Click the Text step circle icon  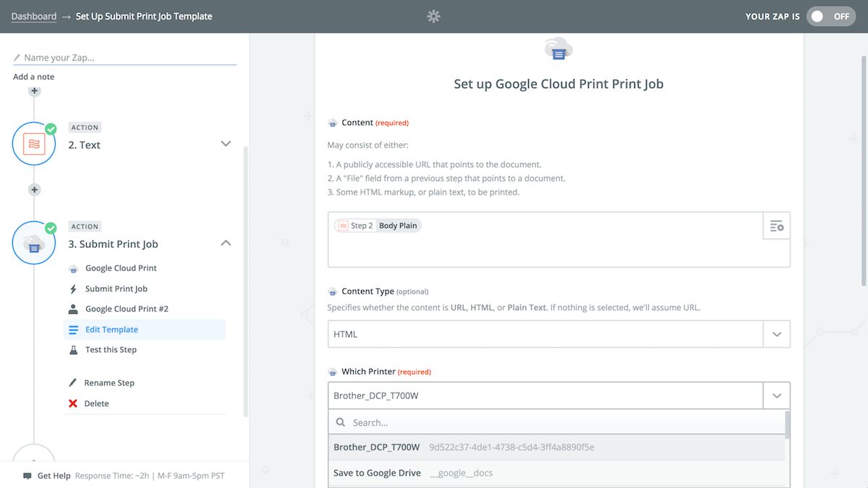click(34, 144)
